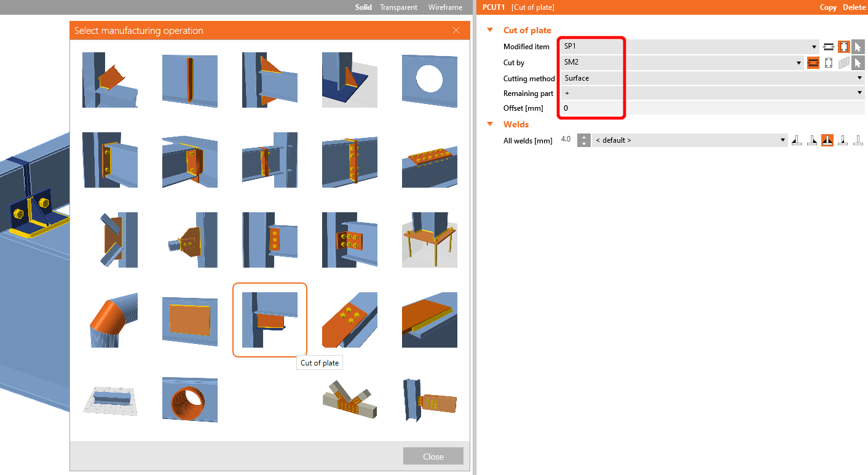Choose the bolted flange cover plate operation
Screen dimensions: 868x475
pos(430,160)
